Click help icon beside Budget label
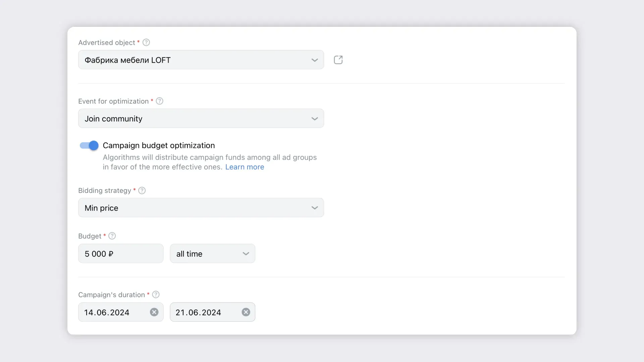644x362 pixels. pyautogui.click(x=112, y=236)
